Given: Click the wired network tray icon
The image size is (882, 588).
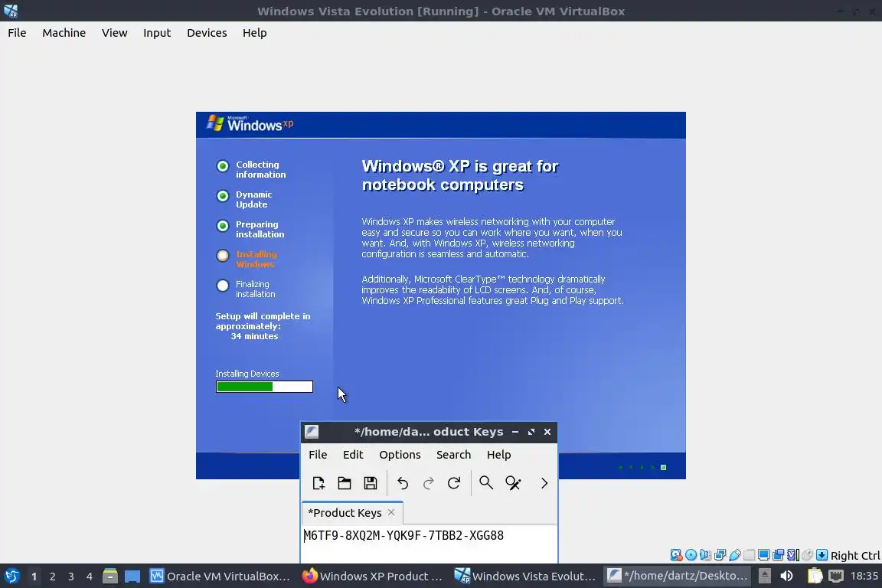Looking at the screenshot, I should [836, 577].
